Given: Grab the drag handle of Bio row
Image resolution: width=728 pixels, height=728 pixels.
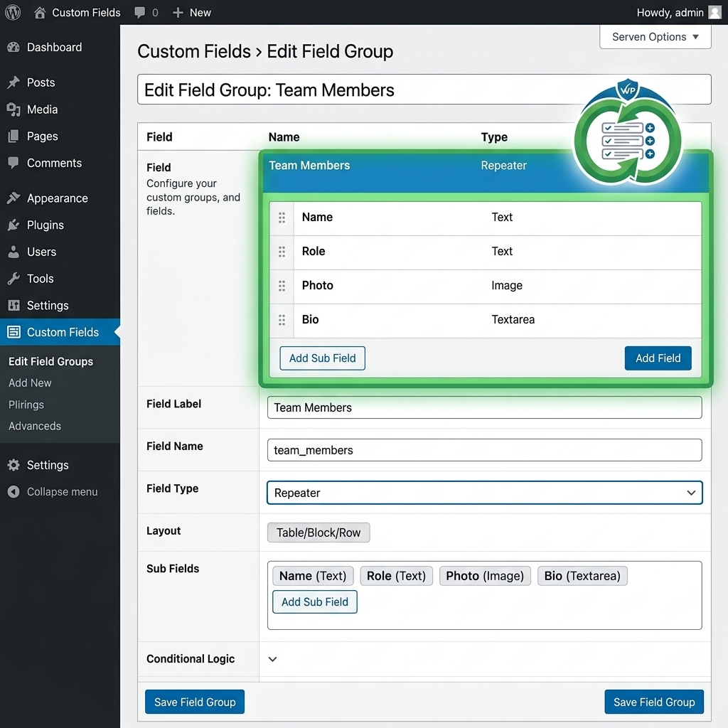Looking at the screenshot, I should coord(282,320).
